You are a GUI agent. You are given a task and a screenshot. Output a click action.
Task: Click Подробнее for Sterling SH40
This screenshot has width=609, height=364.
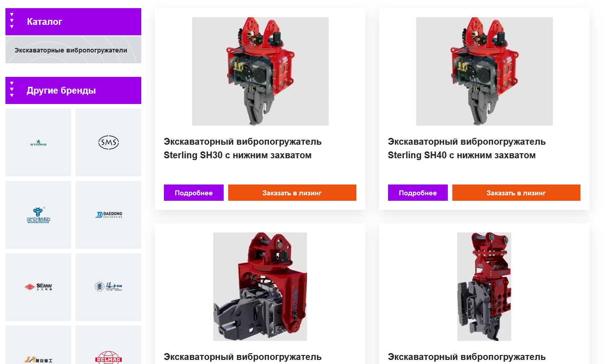tap(418, 193)
